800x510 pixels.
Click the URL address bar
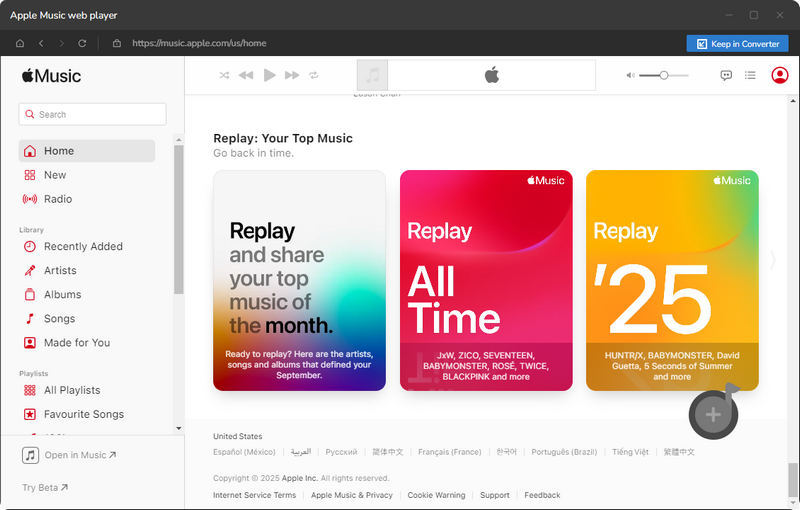(x=199, y=43)
